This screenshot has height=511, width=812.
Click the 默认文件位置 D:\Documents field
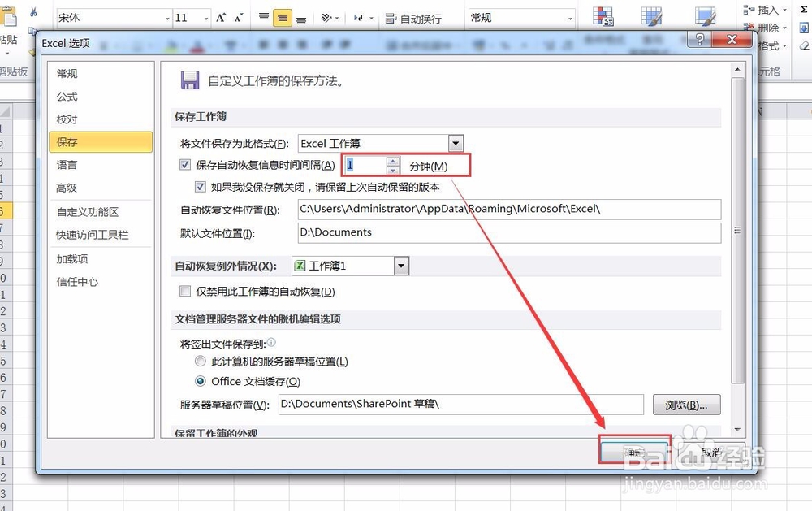coord(510,232)
